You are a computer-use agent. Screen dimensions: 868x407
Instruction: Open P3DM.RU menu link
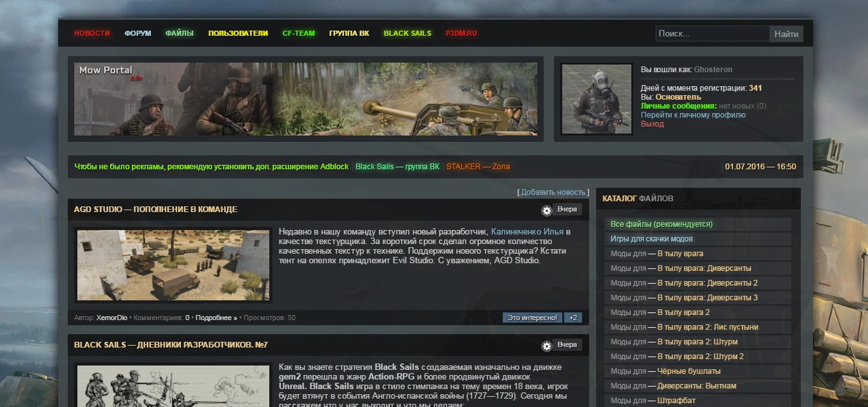(x=461, y=33)
